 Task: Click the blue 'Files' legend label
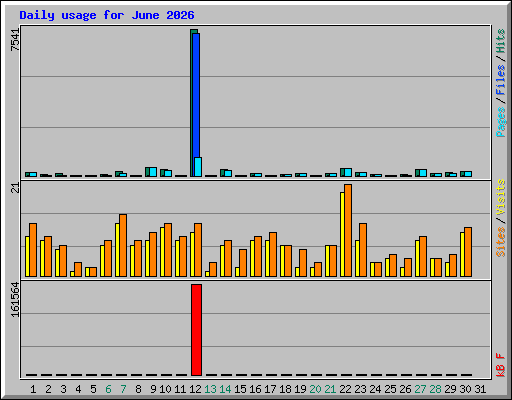[501, 80]
